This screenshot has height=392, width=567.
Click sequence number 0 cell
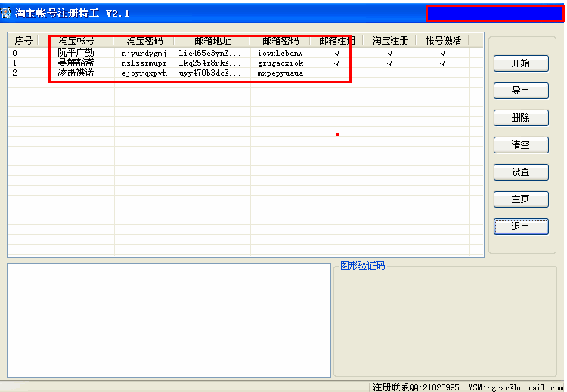click(14, 53)
